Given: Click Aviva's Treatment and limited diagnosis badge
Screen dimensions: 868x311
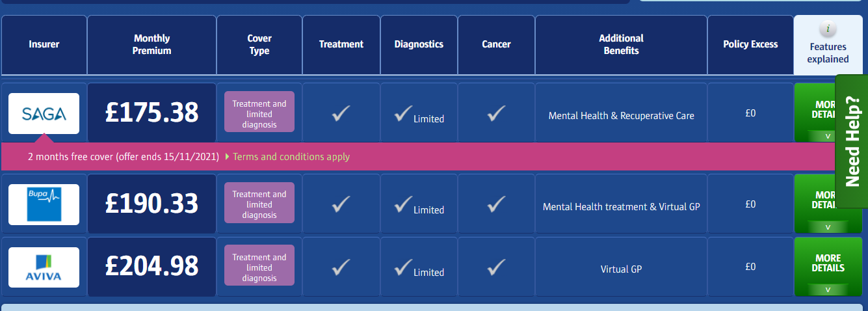Looking at the screenshot, I should pyautogui.click(x=259, y=267).
